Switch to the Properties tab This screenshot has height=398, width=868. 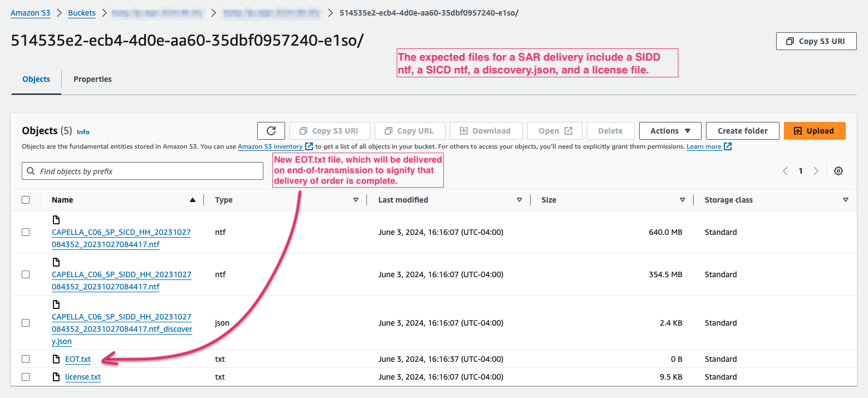pyautogui.click(x=92, y=79)
